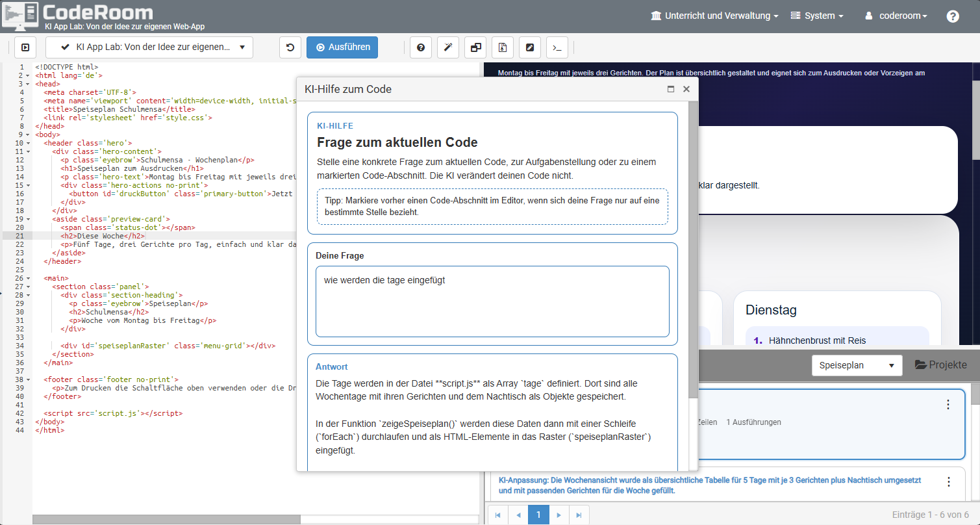Go to previous page in pagination
The width and height of the screenshot is (980, 525).
518,515
